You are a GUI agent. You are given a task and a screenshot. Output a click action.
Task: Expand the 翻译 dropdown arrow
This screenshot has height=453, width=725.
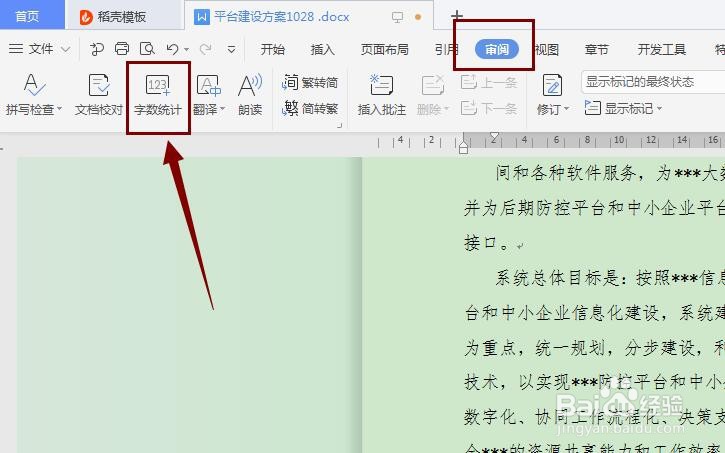coord(222,109)
